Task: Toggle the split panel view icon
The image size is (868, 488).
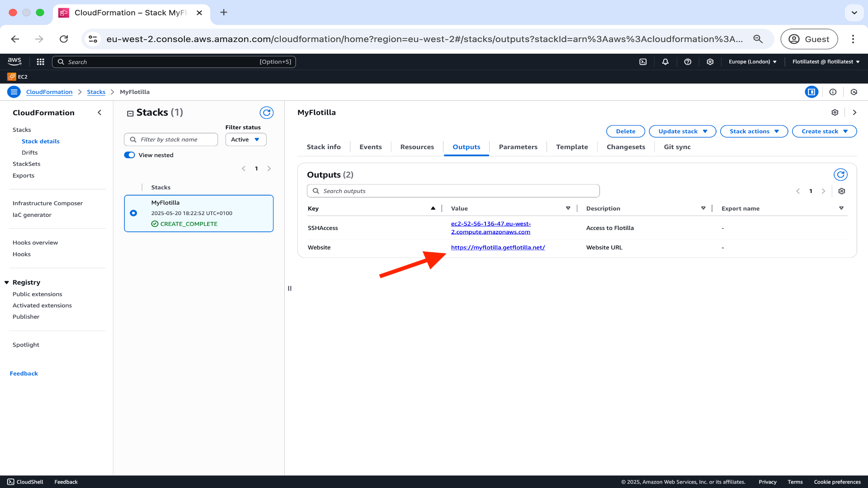Action: tap(811, 92)
